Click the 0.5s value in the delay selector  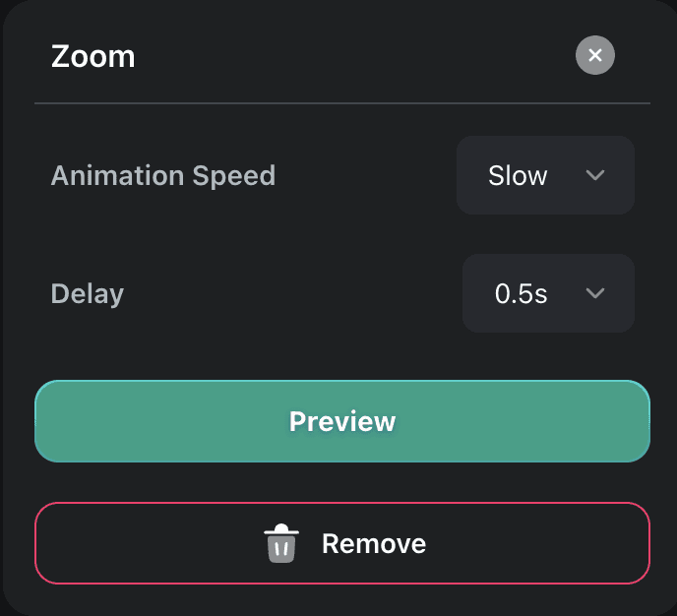pyautogui.click(x=522, y=294)
